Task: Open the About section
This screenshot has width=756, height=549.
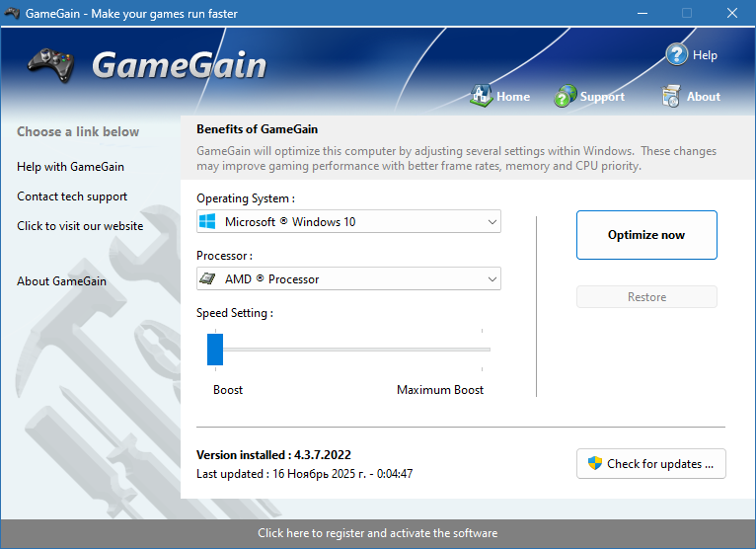Action: pyautogui.click(x=704, y=97)
